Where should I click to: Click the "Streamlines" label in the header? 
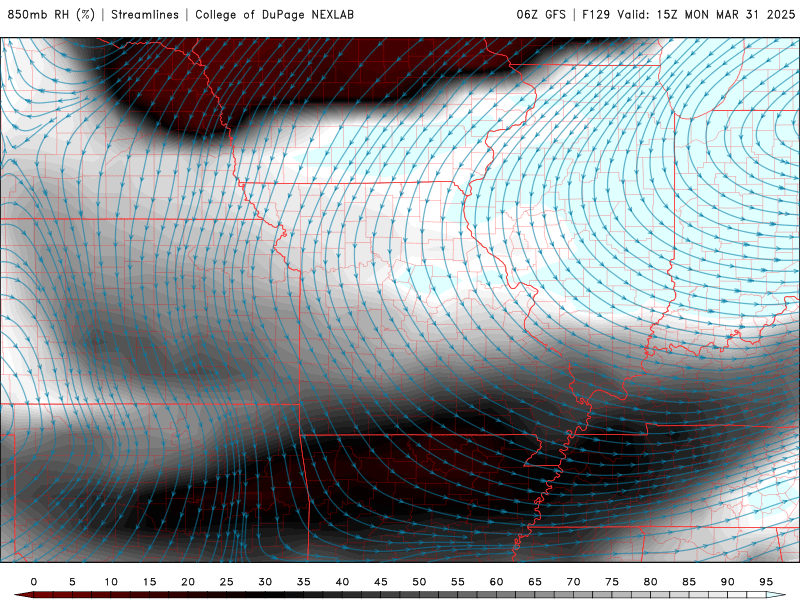(x=145, y=14)
